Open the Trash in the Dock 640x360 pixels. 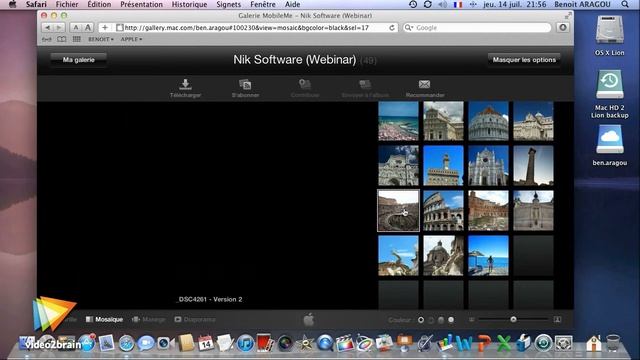point(613,344)
